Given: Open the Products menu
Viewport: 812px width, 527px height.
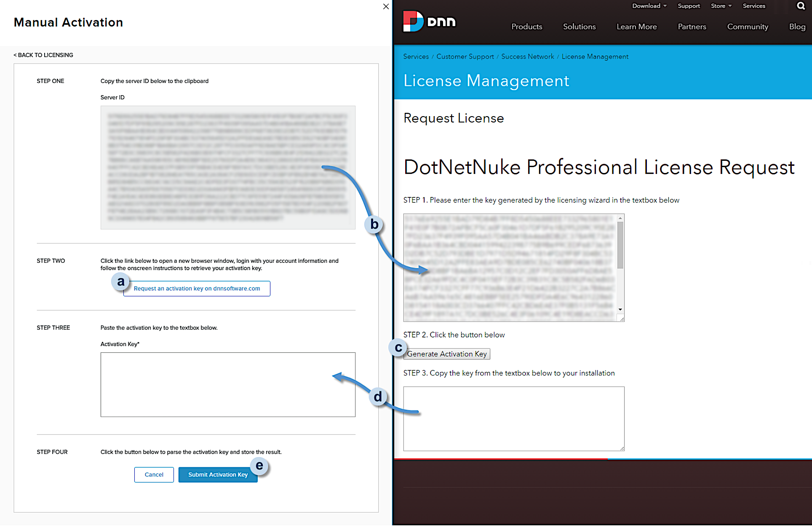Looking at the screenshot, I should point(526,27).
